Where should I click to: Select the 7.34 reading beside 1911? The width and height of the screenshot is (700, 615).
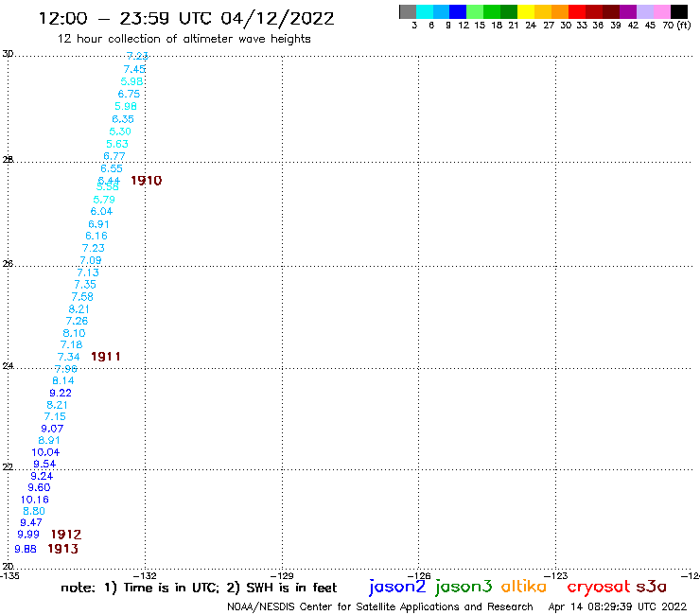click(x=69, y=357)
